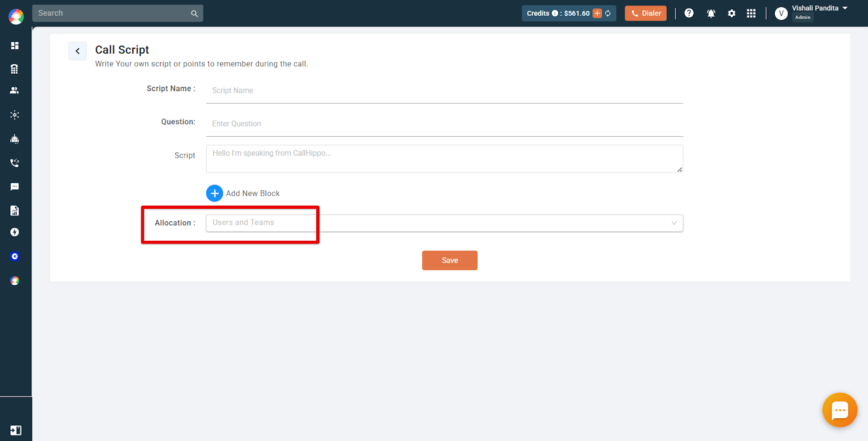Image resolution: width=868 pixels, height=441 pixels.
Task: Click the Vishali Pandita user name
Action: pos(815,8)
